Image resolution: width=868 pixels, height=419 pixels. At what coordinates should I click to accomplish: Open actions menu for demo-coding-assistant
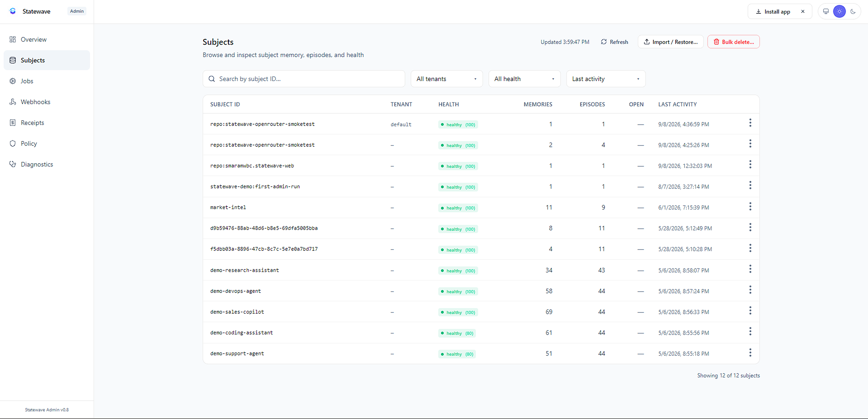tap(750, 332)
